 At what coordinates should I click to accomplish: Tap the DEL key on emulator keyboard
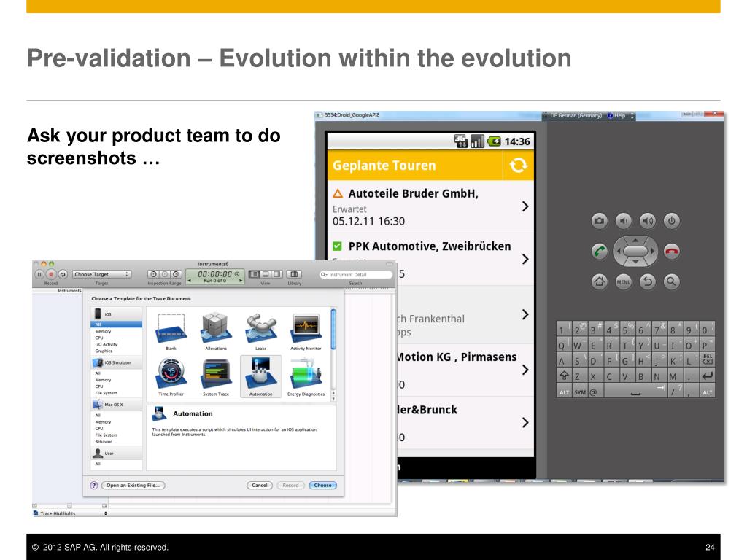coord(707,359)
